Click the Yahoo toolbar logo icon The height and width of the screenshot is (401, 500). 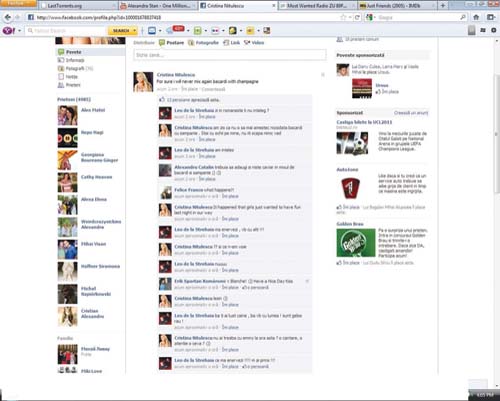pyautogui.click(x=8, y=31)
